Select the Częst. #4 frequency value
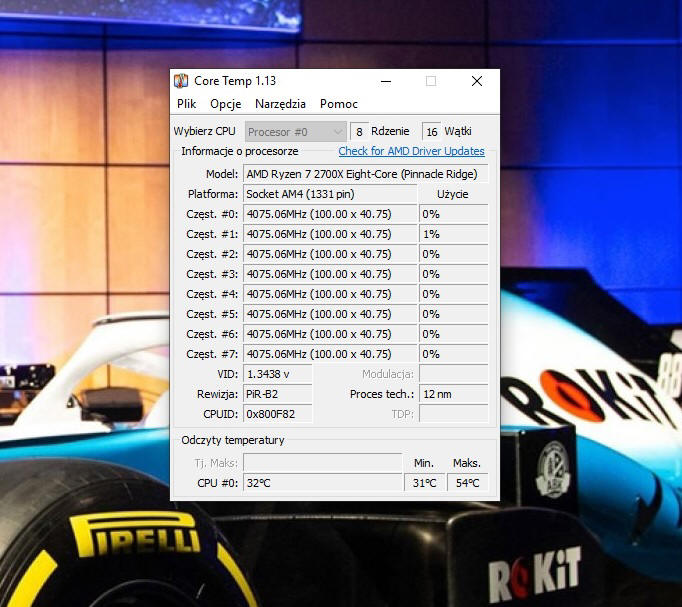 click(330, 294)
